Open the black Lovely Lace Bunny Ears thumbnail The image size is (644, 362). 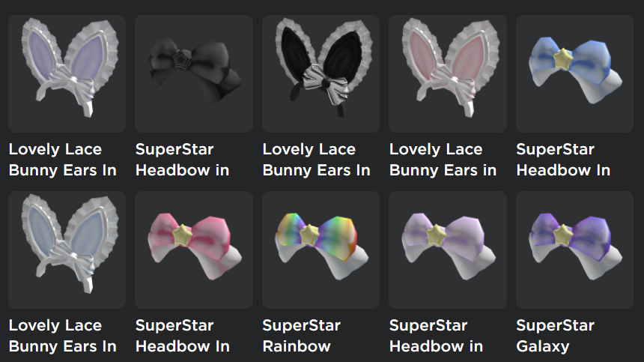pyautogui.click(x=321, y=74)
